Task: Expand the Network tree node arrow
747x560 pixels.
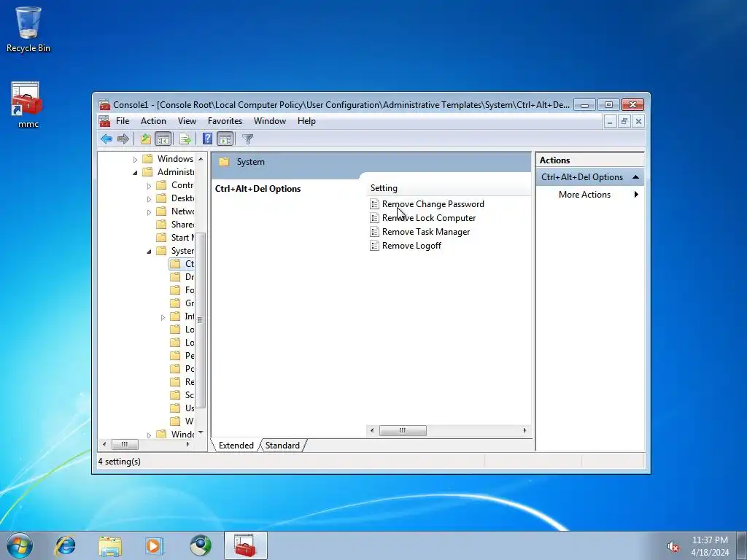Action: click(149, 212)
